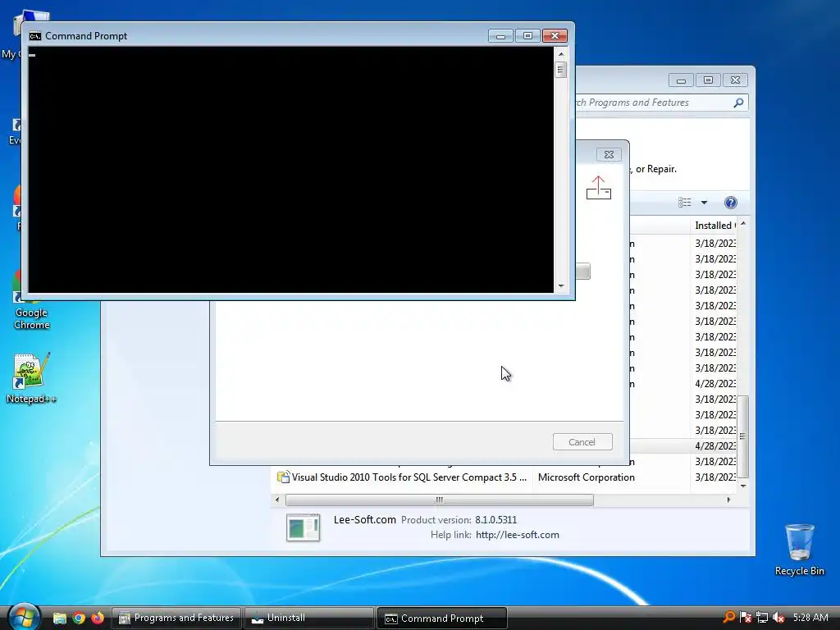This screenshot has height=630, width=840.
Task: Click the programs list vertical scrollbar thumb
Action: [x=743, y=436]
